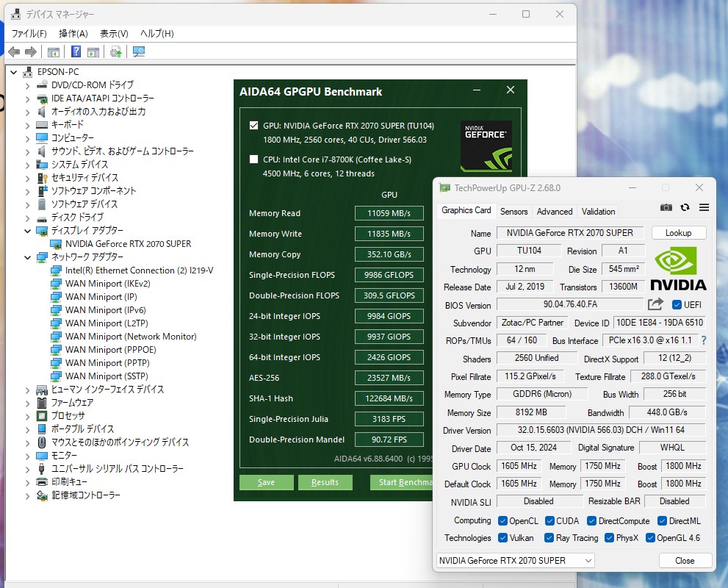
Task: Collapse the ネットワーク アダプター node
Action: (x=27, y=257)
